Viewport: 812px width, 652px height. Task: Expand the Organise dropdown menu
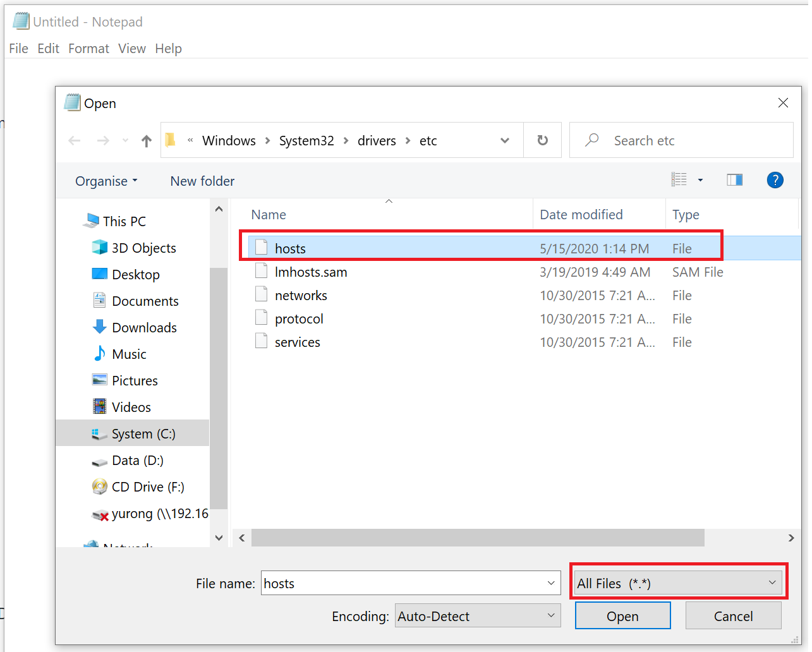(106, 181)
